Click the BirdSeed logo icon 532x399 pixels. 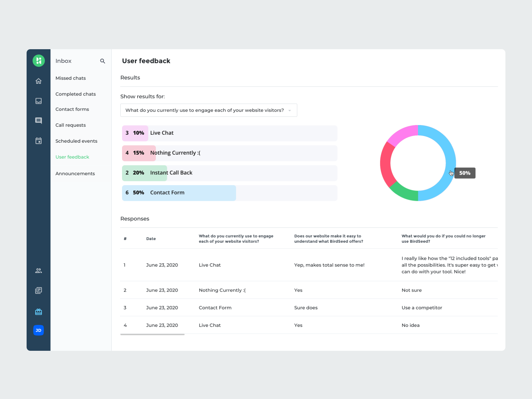tap(38, 61)
